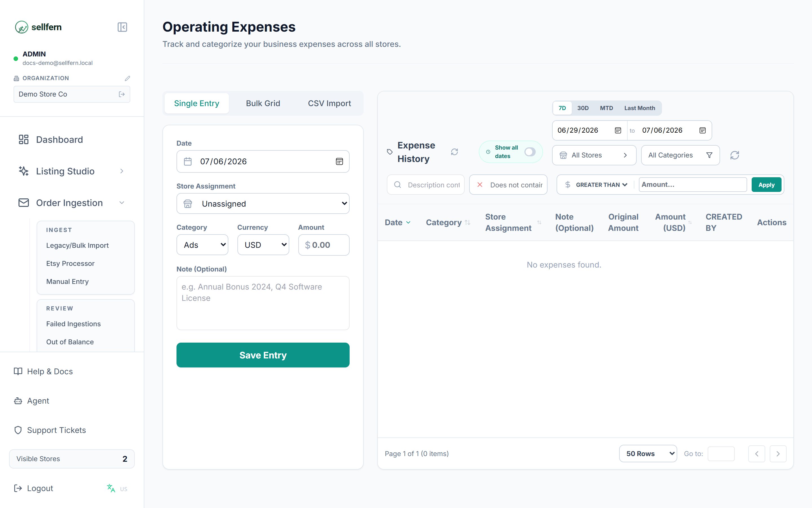Expand the Listing Studio menu
The image size is (812, 508).
coord(72,171)
